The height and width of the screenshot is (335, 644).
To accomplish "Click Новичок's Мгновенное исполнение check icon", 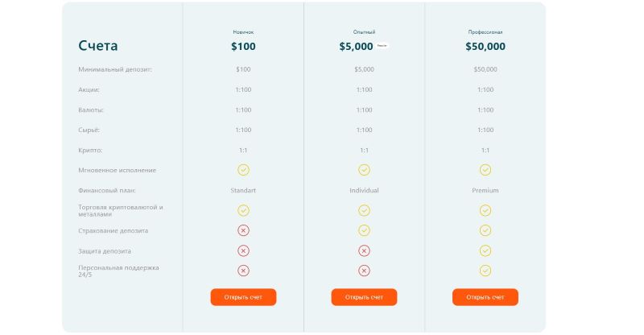I will tap(243, 170).
